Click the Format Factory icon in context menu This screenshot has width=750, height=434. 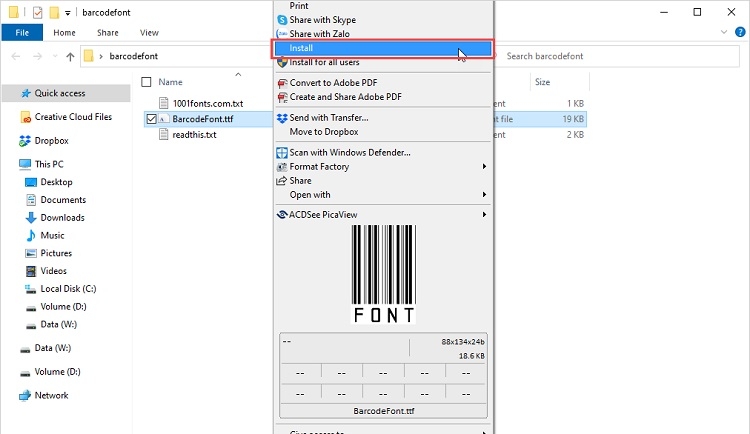pyautogui.click(x=282, y=167)
